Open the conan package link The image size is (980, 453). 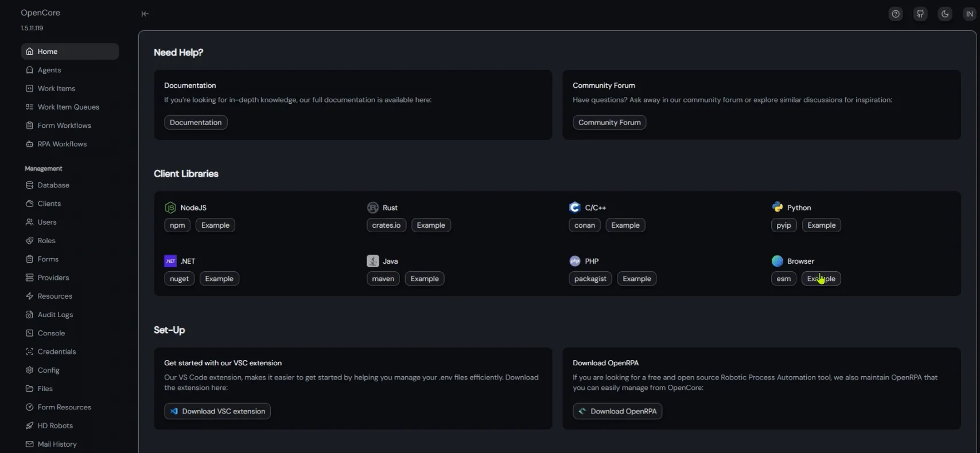585,225
